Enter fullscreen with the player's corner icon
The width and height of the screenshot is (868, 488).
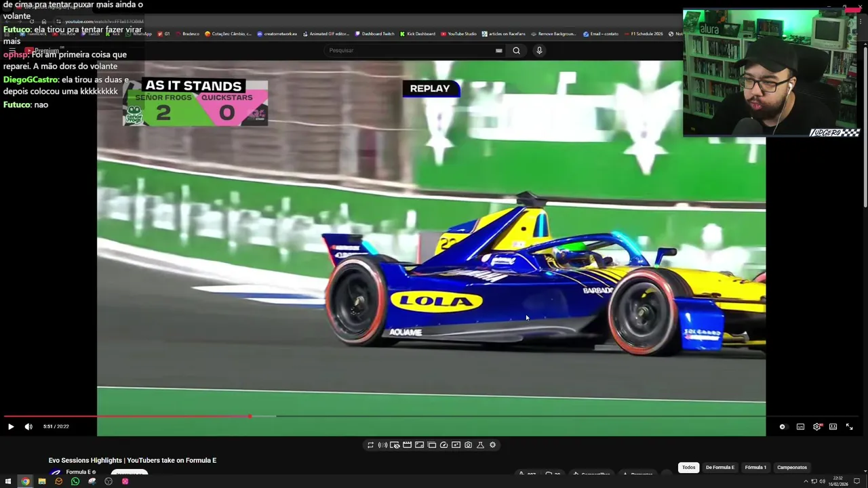[849, 426]
